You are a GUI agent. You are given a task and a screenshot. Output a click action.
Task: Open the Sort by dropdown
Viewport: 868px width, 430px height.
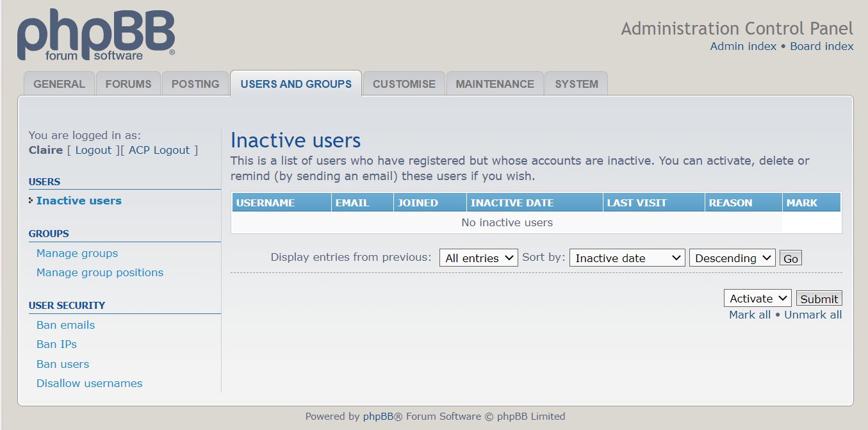coord(626,258)
